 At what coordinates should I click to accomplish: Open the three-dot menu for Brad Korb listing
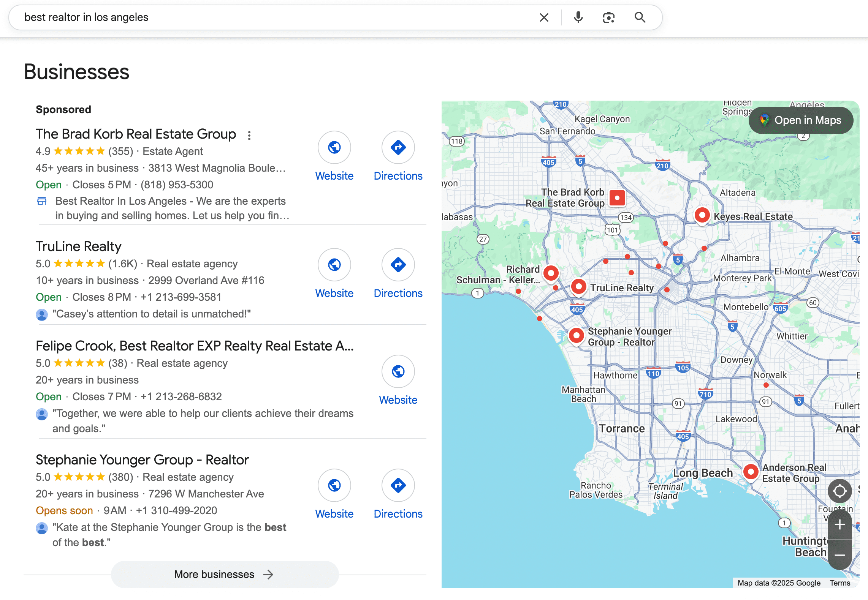(249, 135)
